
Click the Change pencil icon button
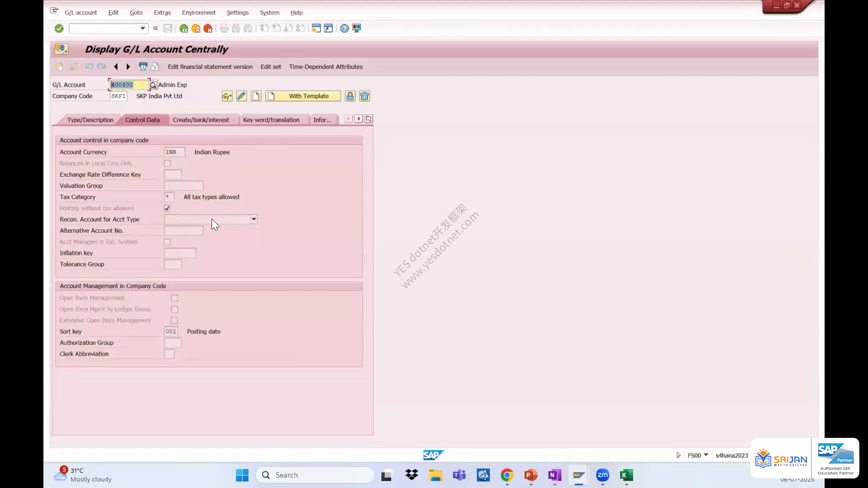[x=241, y=96]
